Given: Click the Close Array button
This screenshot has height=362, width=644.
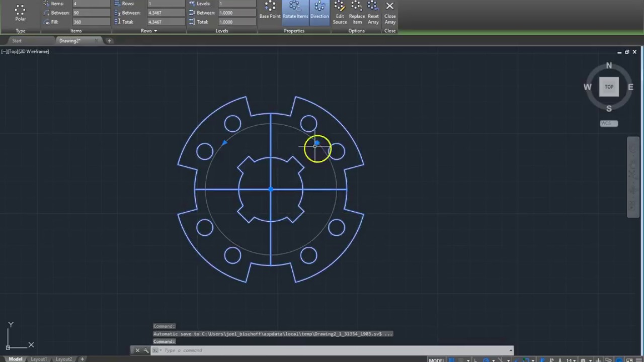Looking at the screenshot, I should (x=390, y=13).
